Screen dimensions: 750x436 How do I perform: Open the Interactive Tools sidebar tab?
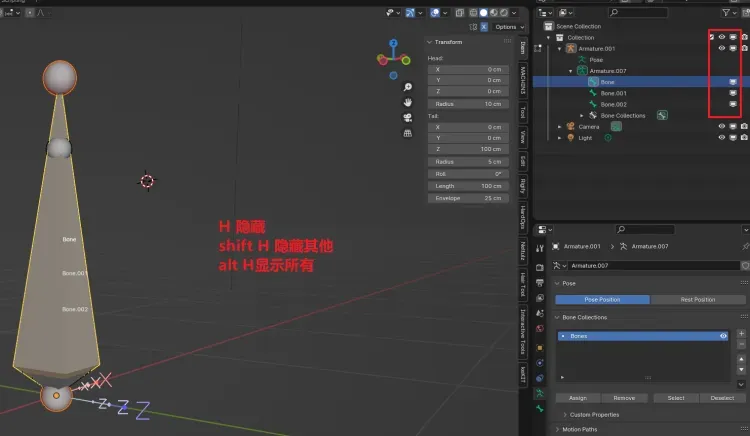pyautogui.click(x=523, y=332)
